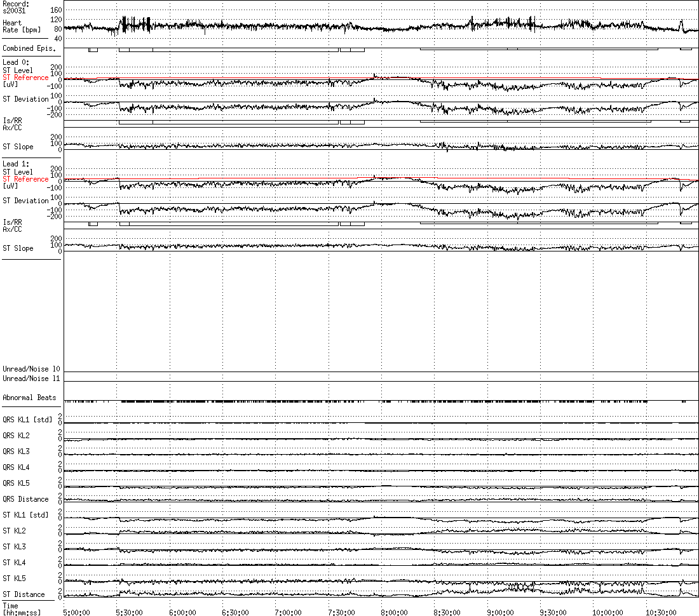Click the ST KL3 row label
Screen dimensions: 699x616
(14, 547)
